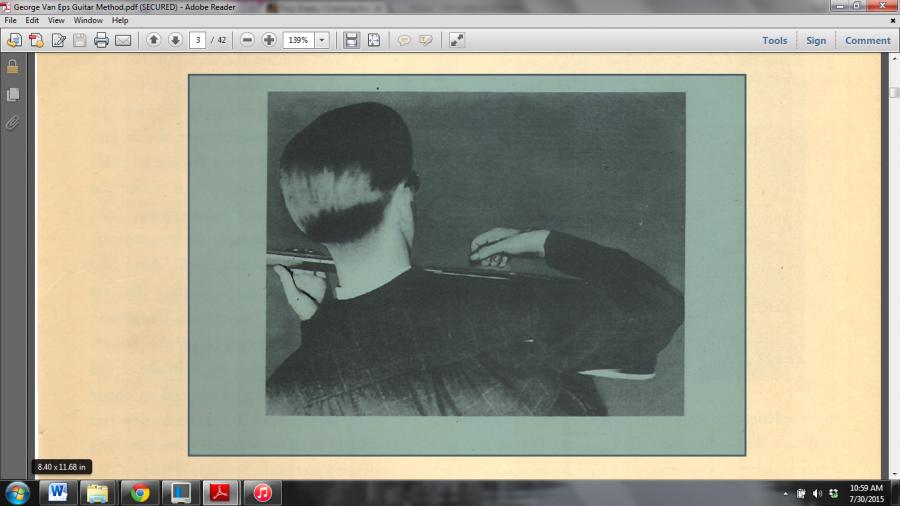Open the Attachments paperclip panel icon
900x506 pixels.
click(x=13, y=122)
